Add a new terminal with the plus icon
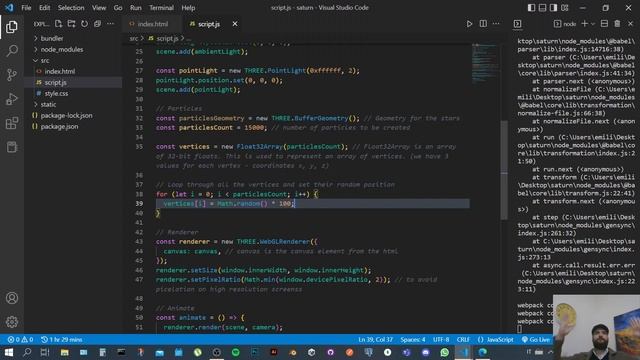This screenshot has height=360, width=640. (584, 24)
